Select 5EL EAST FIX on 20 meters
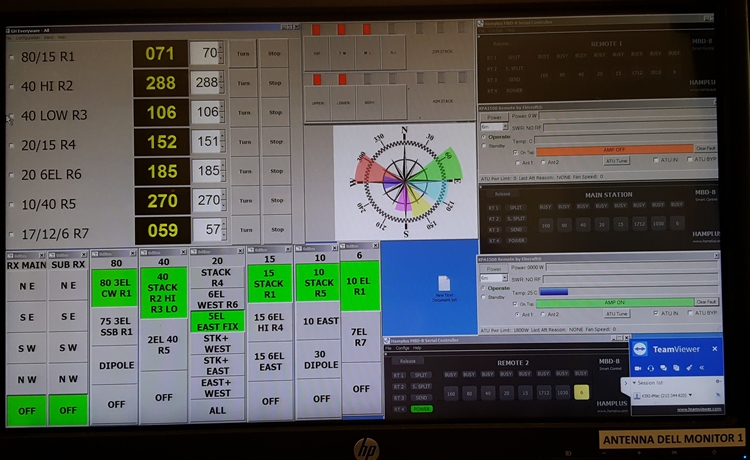This screenshot has height=460, width=750. 217,322
